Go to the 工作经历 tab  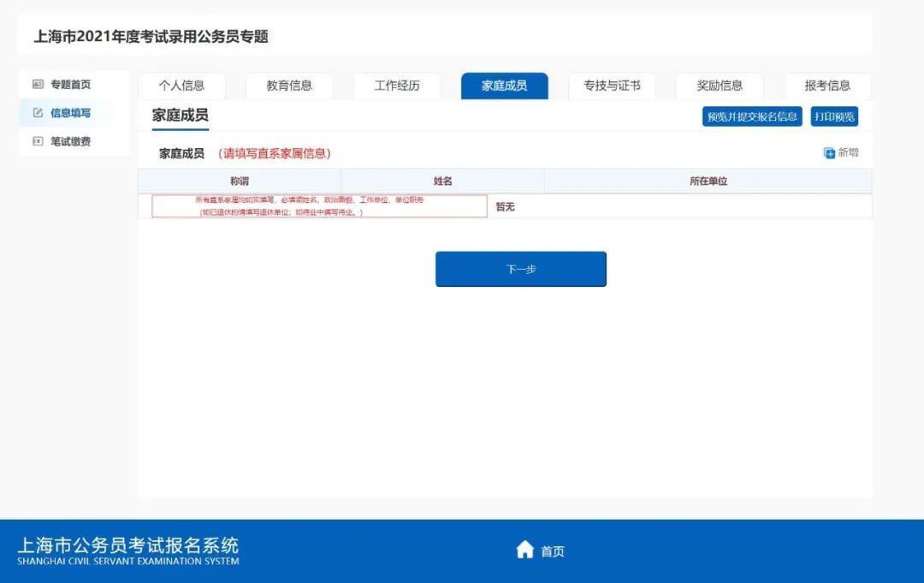397,86
